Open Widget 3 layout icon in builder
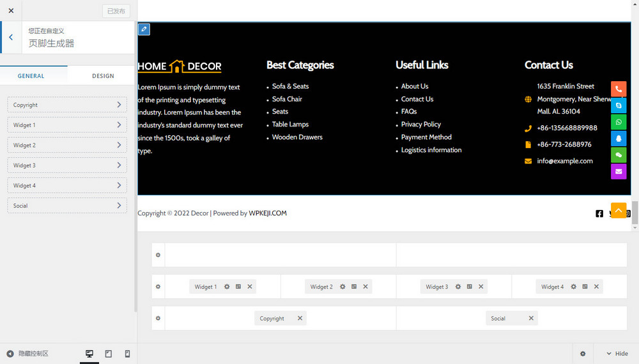This screenshot has width=639, height=364. (470, 287)
